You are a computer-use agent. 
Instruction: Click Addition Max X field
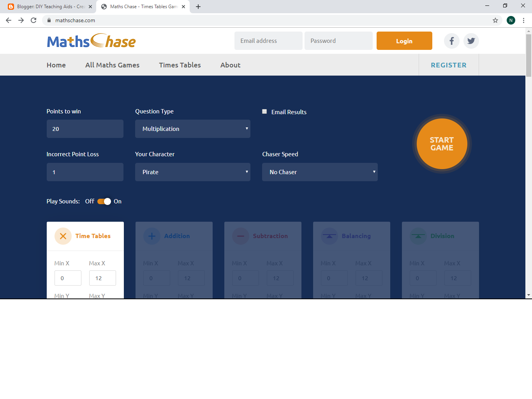(191, 278)
